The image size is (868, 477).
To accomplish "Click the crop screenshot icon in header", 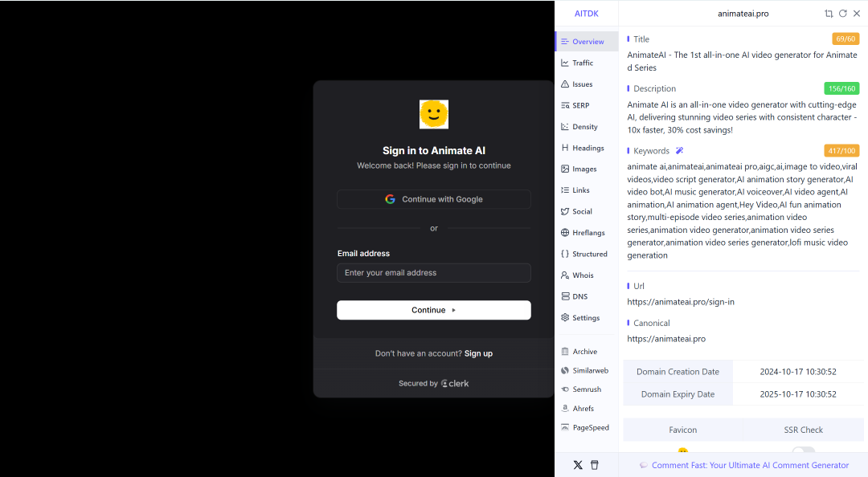I will [x=829, y=14].
